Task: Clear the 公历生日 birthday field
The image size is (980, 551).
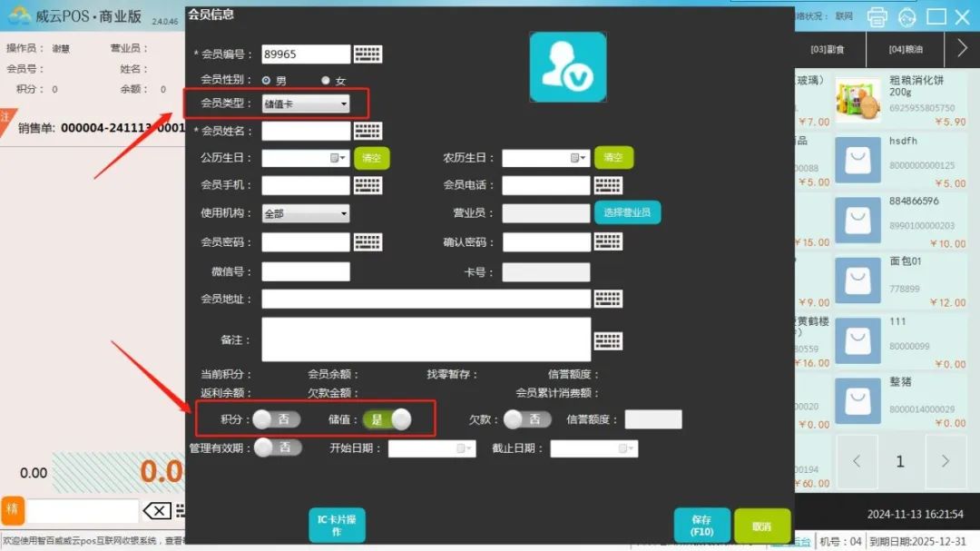Action: click(x=372, y=158)
